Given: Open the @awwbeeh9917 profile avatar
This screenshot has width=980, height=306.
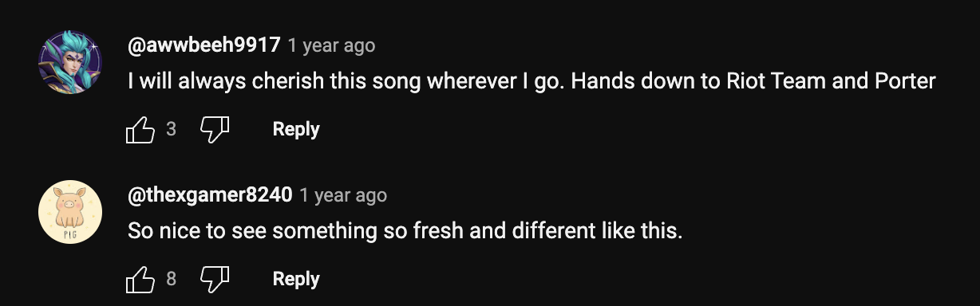Looking at the screenshot, I should coord(70,62).
